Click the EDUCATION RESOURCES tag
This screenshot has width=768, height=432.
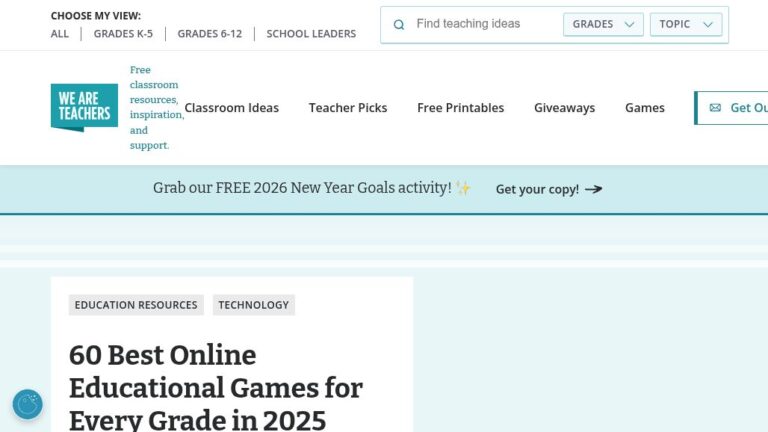[136, 305]
